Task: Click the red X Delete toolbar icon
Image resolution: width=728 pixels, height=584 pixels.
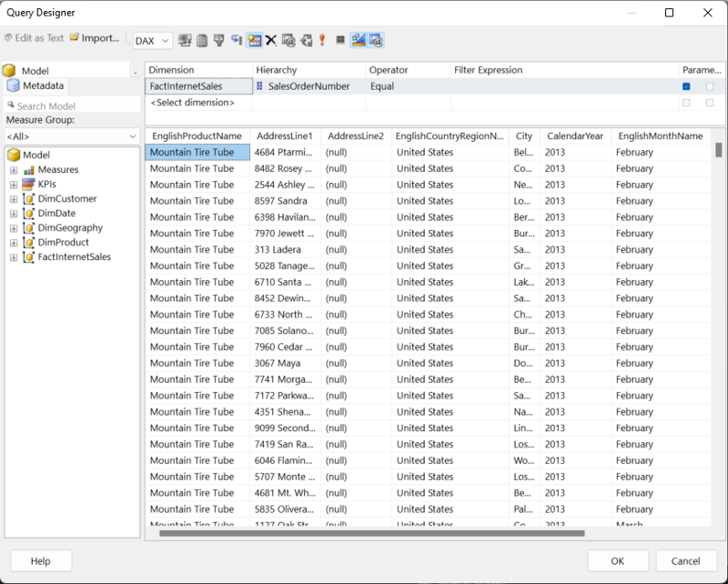Action: coord(271,40)
